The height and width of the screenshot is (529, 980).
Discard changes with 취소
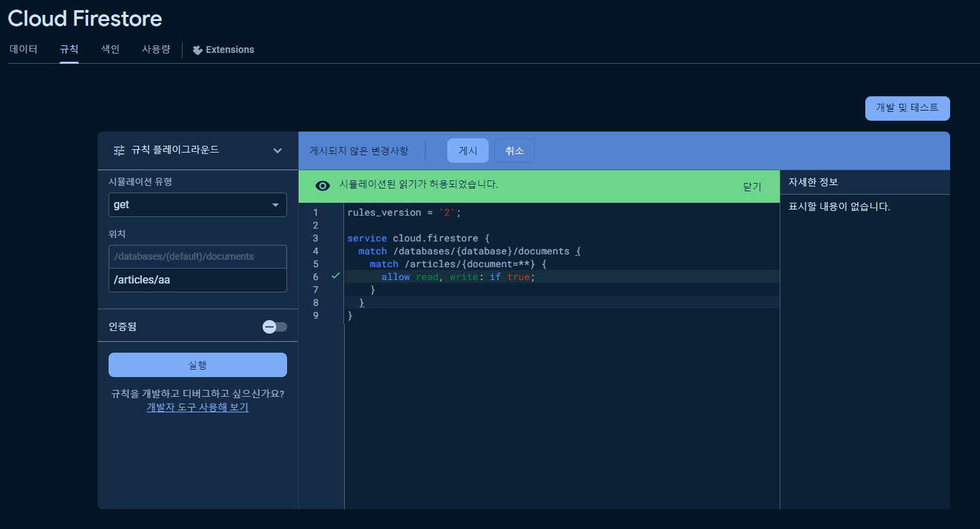click(514, 151)
